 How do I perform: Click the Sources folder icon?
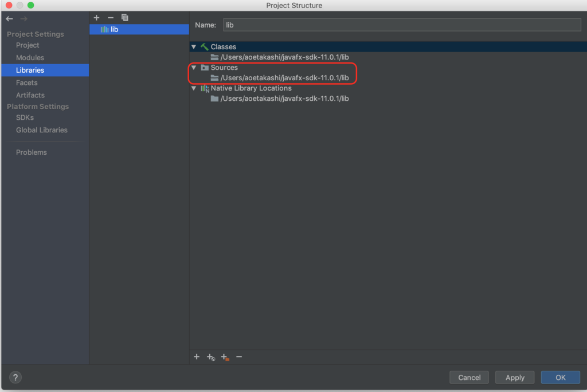205,68
